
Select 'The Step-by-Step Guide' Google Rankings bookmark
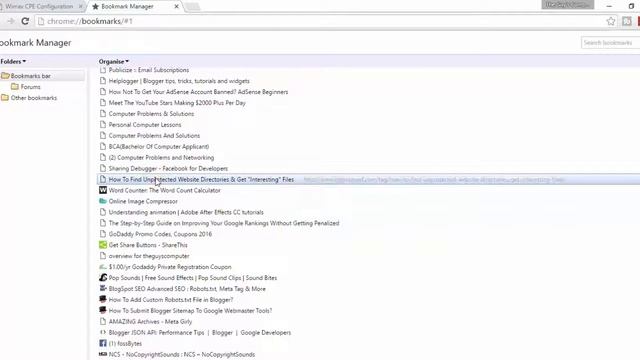[x=224, y=223]
